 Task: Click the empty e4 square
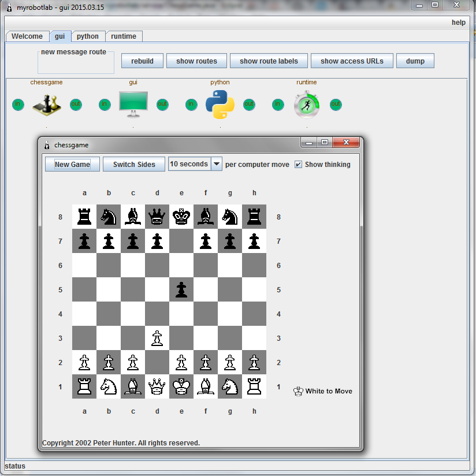(x=181, y=314)
